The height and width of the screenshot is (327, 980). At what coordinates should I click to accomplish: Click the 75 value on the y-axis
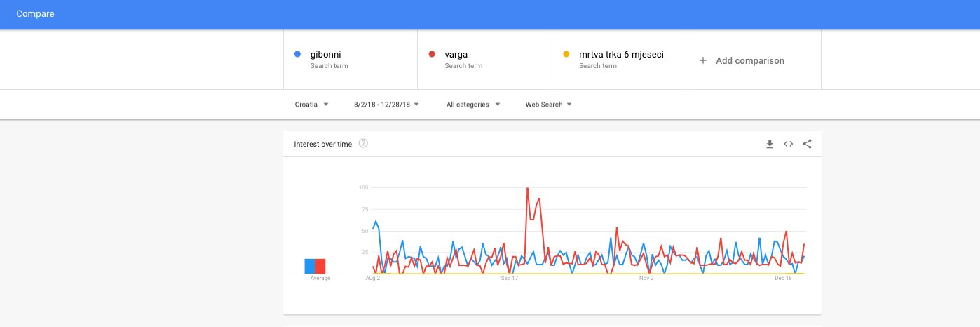pos(365,209)
